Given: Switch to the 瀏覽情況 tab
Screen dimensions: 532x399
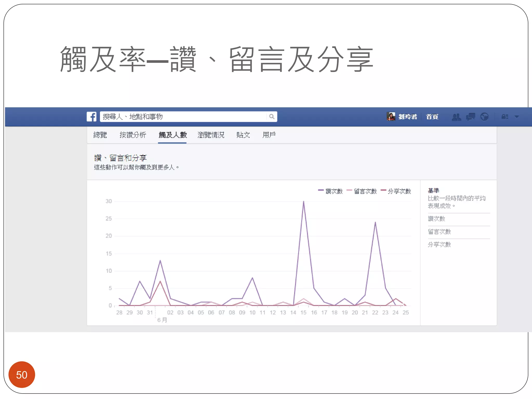Looking at the screenshot, I should click(211, 135).
